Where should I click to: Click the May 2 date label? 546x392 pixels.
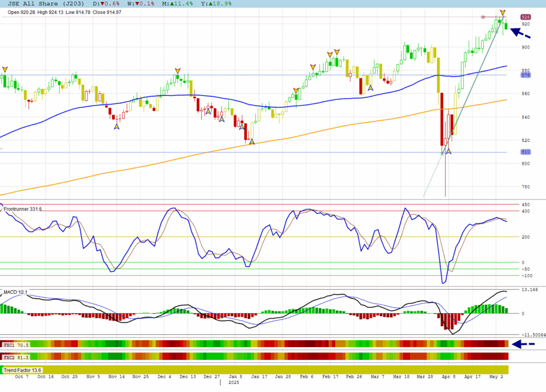(496, 377)
